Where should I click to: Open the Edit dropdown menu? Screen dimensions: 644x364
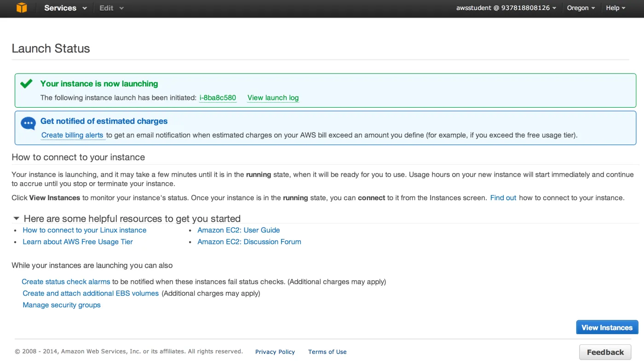coord(112,8)
